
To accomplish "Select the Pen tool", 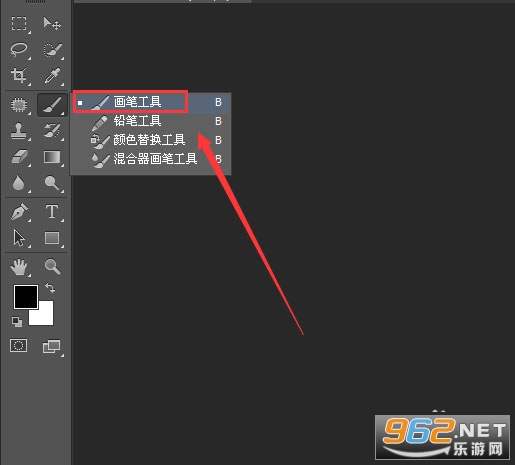I will [19, 212].
